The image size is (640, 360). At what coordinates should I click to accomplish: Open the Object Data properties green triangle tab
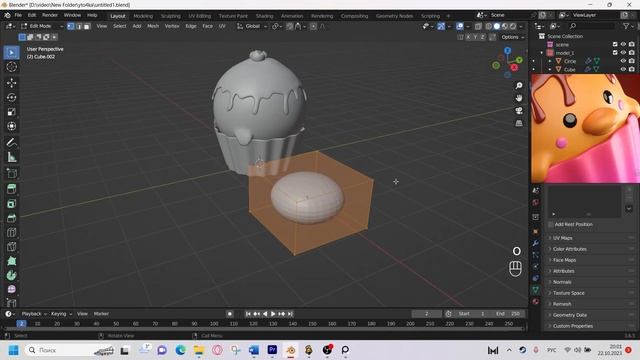(x=536, y=290)
